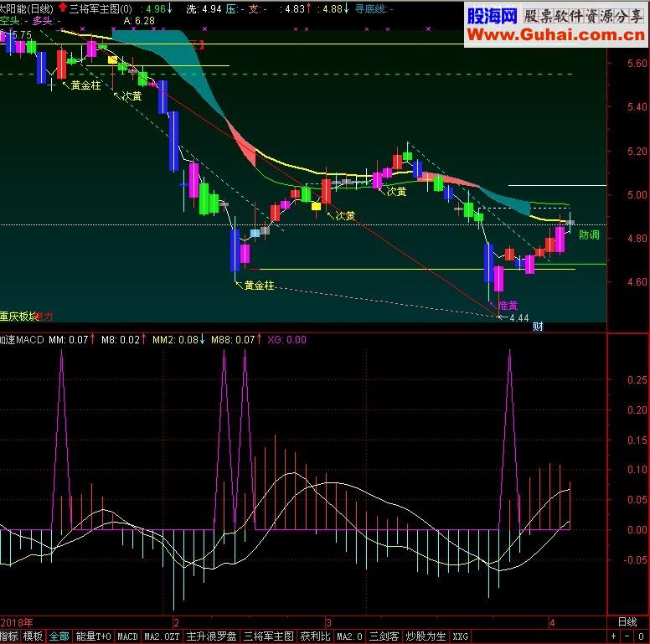Viewport: 650px width, 644px height.
Task: Open the 模板 tab in the bottom bar
Action: [x=34, y=636]
